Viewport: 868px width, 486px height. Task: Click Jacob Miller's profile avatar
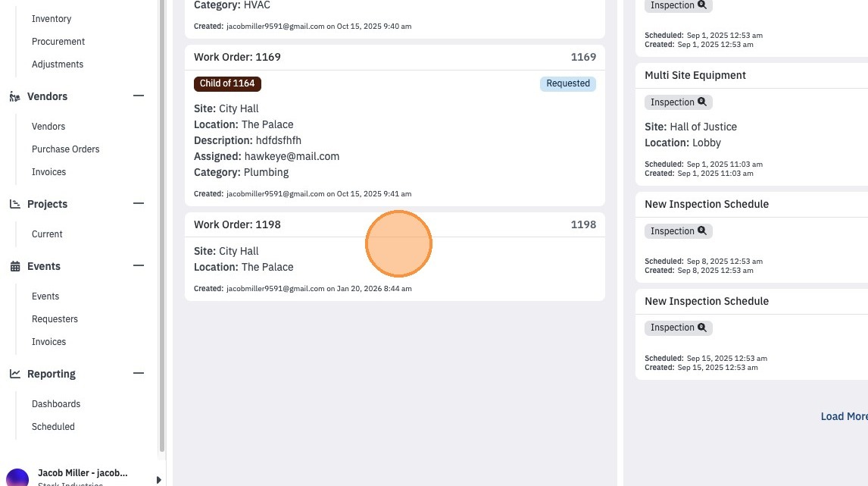click(17, 478)
